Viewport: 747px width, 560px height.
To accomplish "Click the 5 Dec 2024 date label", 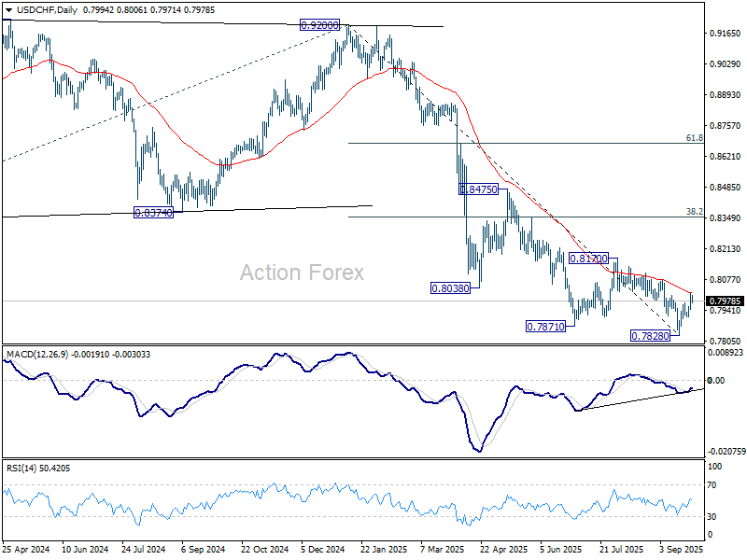I will (x=322, y=549).
